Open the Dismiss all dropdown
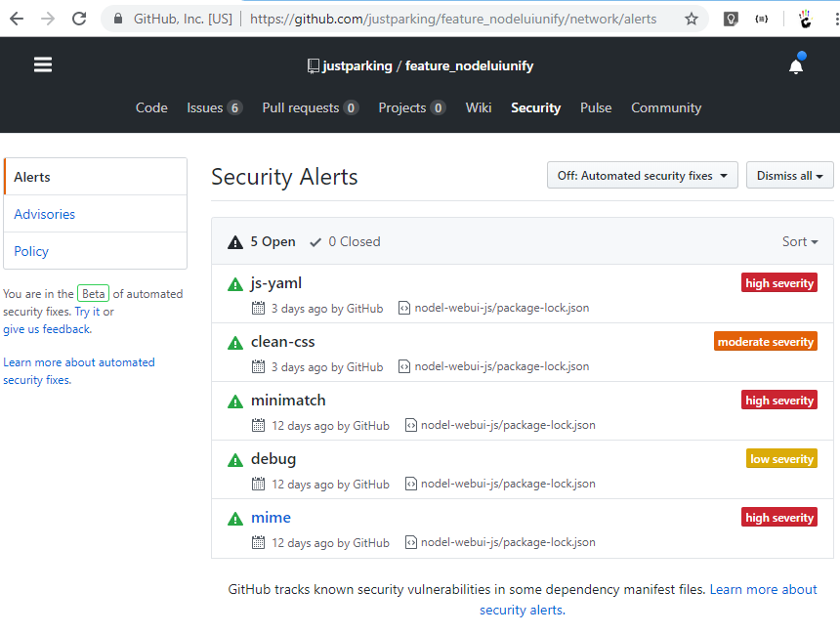 [789, 175]
